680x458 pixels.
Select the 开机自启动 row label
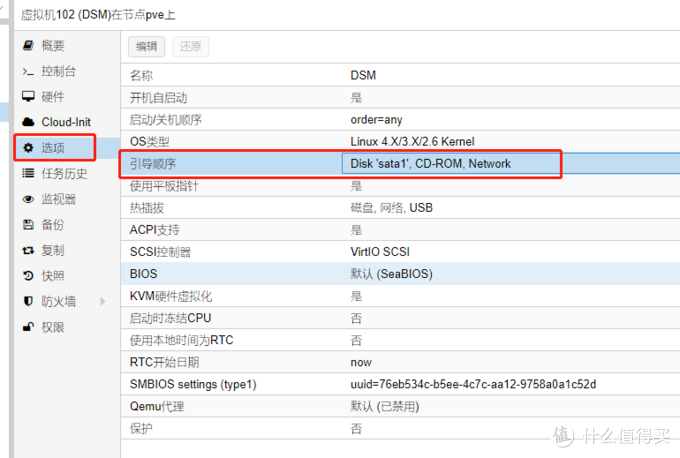158,98
